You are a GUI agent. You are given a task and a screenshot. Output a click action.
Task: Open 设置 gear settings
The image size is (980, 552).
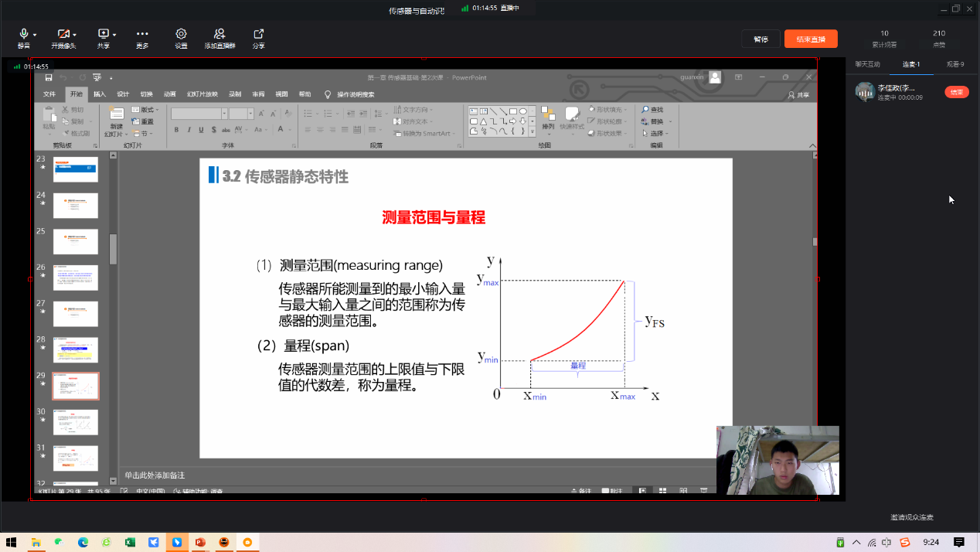point(181,35)
